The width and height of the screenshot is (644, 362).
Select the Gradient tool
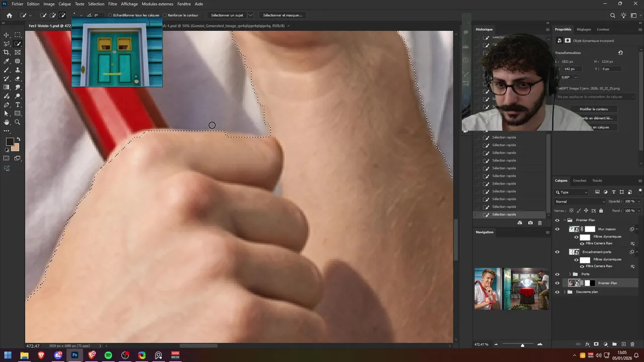[x=7, y=87]
